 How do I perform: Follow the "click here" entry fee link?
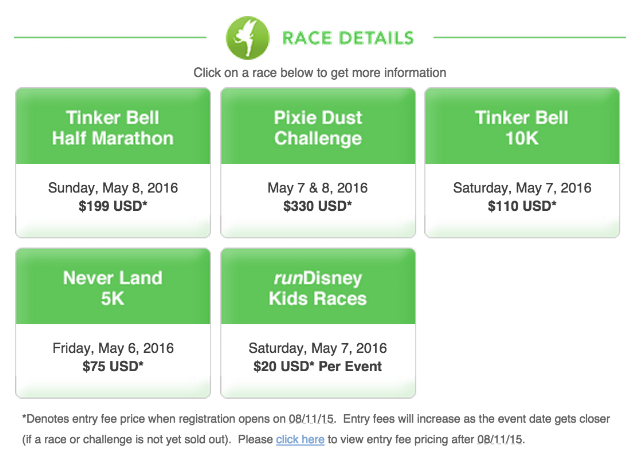tap(300, 439)
